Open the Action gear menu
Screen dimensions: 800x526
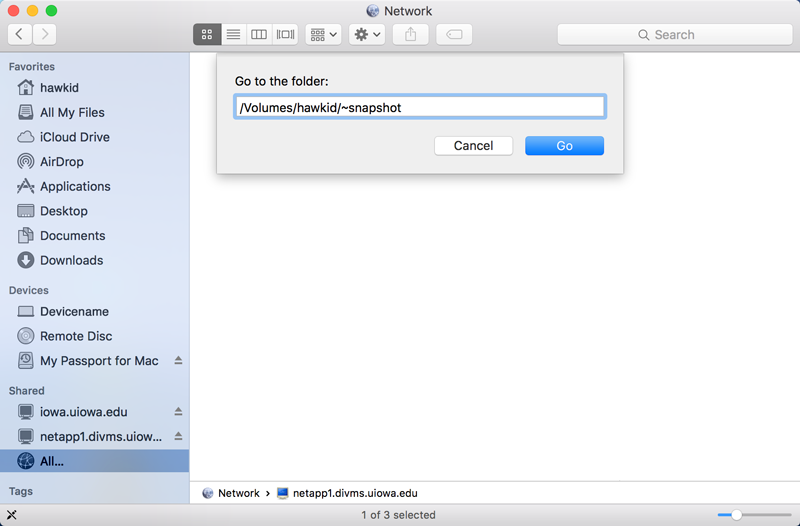[367, 34]
